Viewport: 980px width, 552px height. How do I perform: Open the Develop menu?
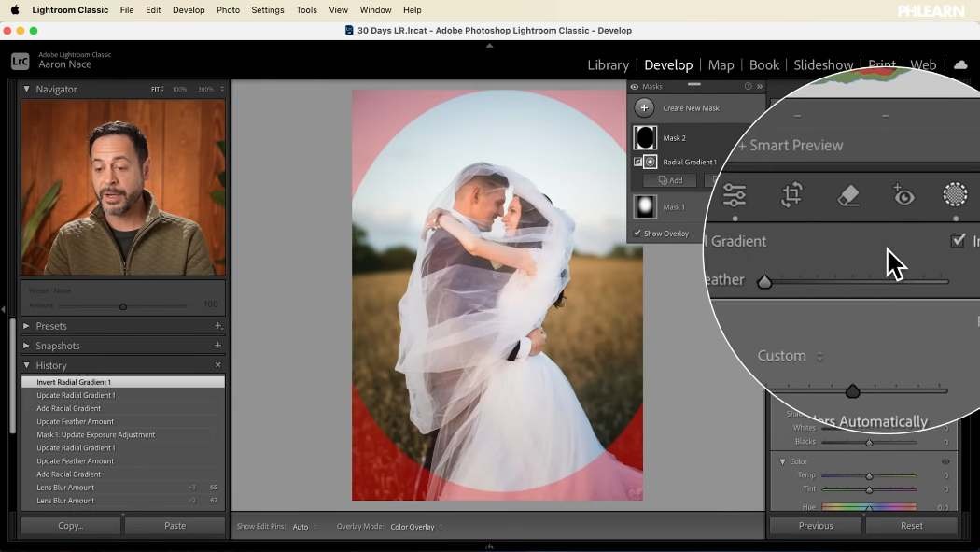(189, 10)
